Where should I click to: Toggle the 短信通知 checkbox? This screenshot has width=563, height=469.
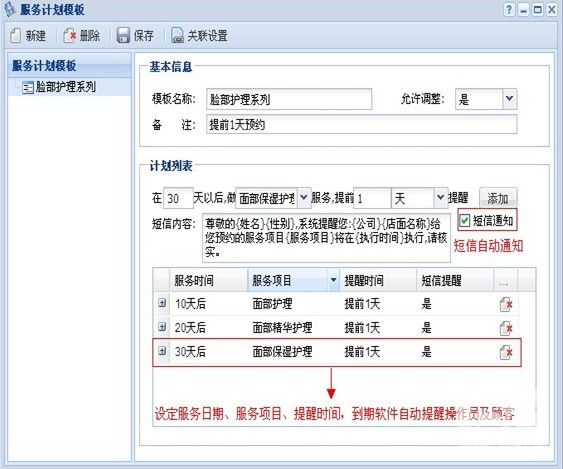pos(465,220)
